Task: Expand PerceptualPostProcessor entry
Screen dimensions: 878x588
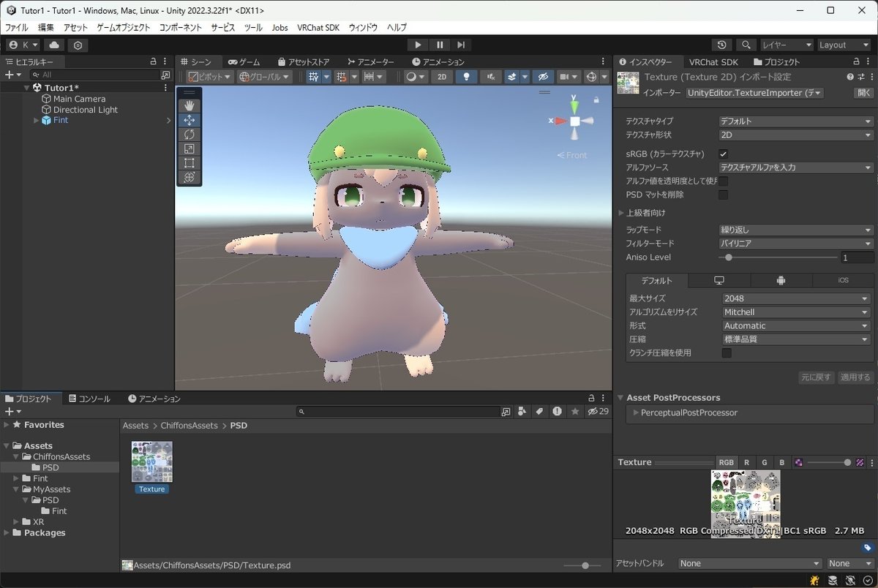Action: coord(636,413)
